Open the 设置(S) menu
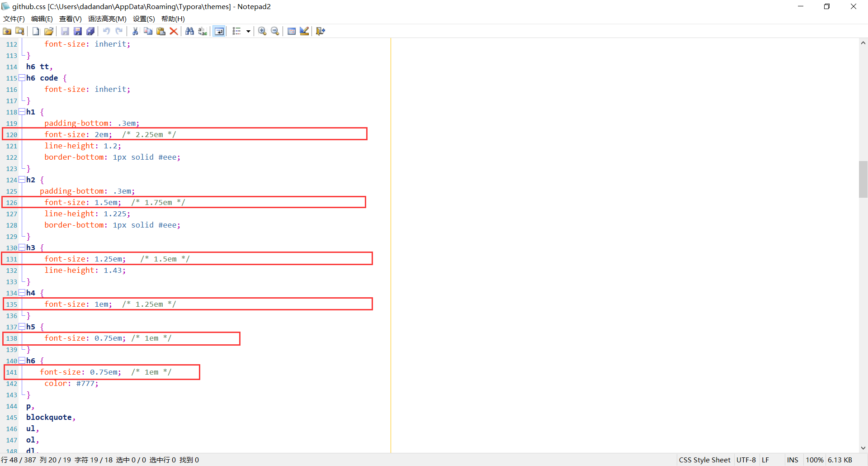 pyautogui.click(x=144, y=19)
